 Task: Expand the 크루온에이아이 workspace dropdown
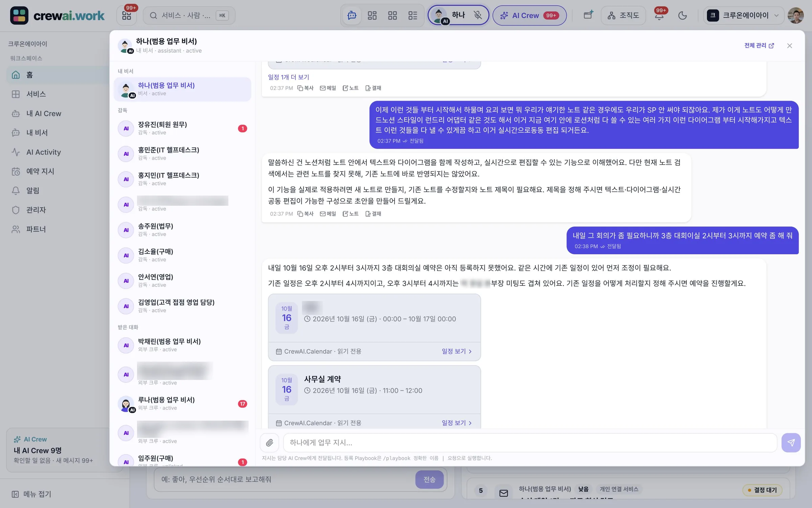(x=744, y=15)
